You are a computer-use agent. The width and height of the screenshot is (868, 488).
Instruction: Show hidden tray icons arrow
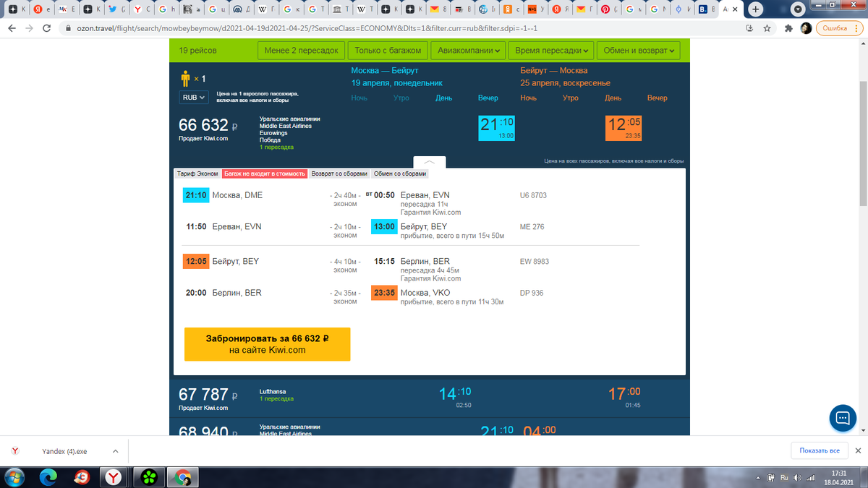pos(758,478)
